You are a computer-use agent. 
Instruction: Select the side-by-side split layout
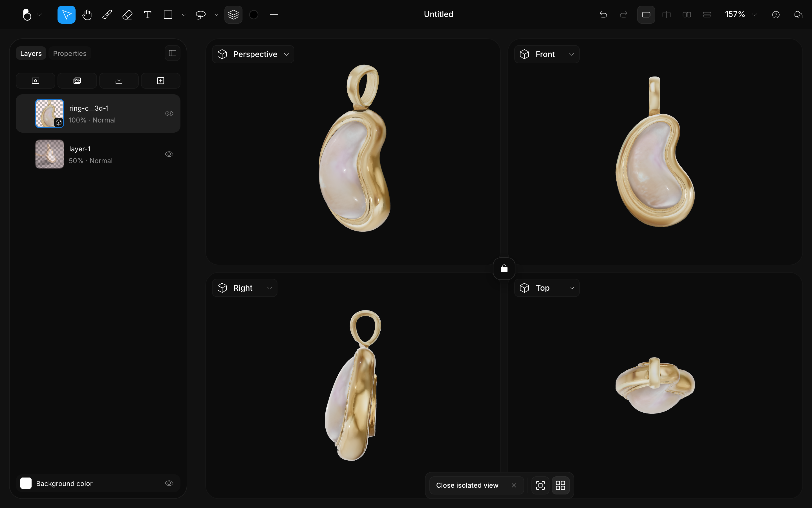pyautogui.click(x=687, y=14)
